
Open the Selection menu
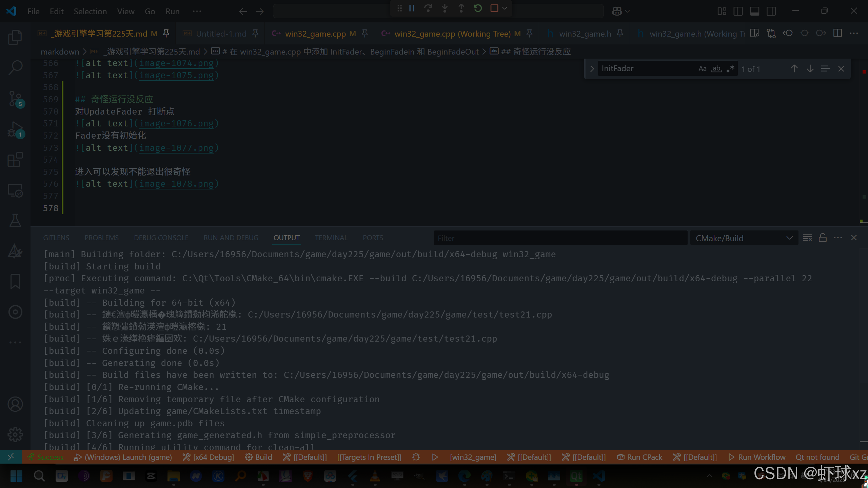tap(90, 12)
